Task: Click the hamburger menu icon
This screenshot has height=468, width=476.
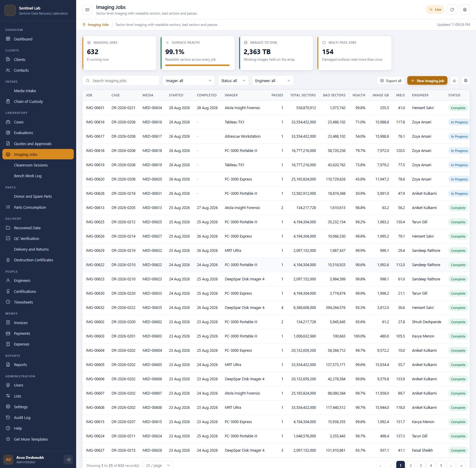Action: pos(87,10)
